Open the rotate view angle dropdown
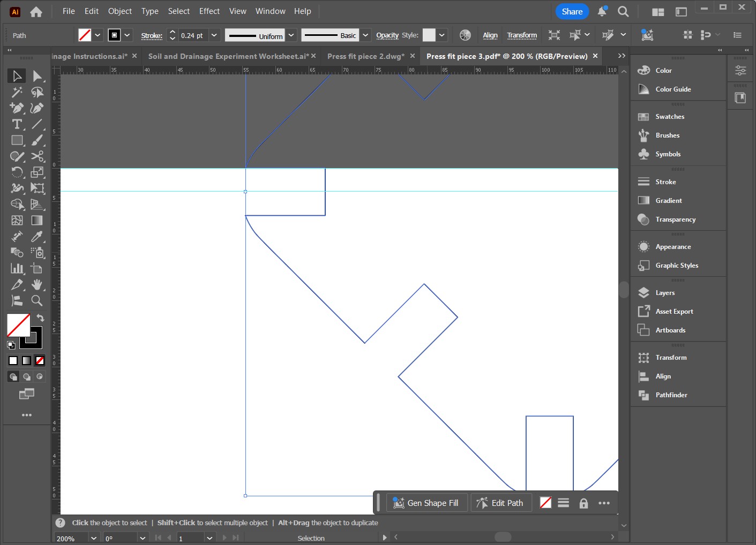The width and height of the screenshot is (756, 545). (143, 538)
